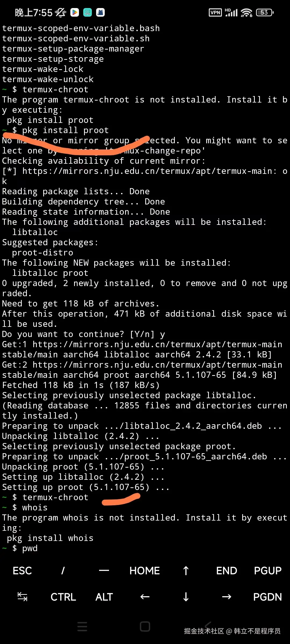Tap the ESC extra key
Viewport: 290px width, 644px height.
[22, 571]
